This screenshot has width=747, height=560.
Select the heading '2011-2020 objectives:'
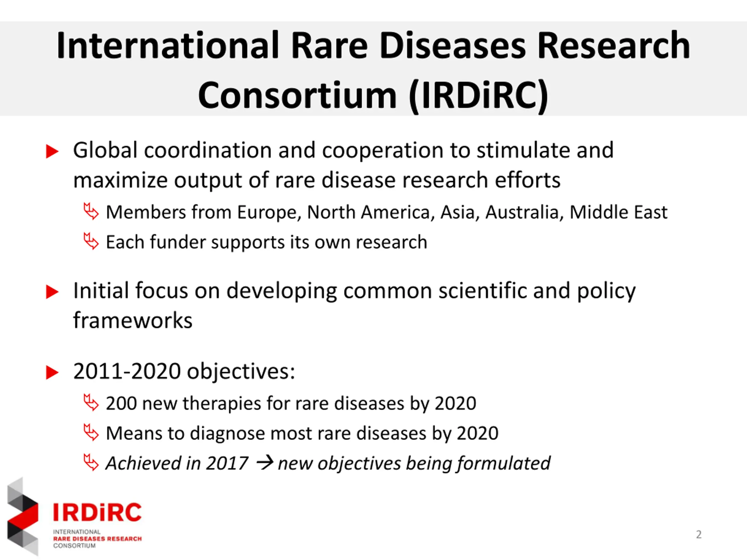pos(184,372)
